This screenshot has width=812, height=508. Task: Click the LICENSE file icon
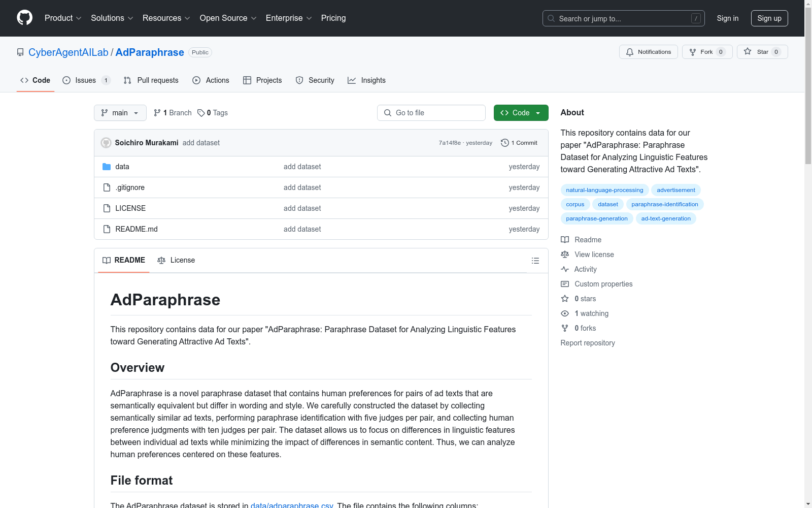coord(107,208)
